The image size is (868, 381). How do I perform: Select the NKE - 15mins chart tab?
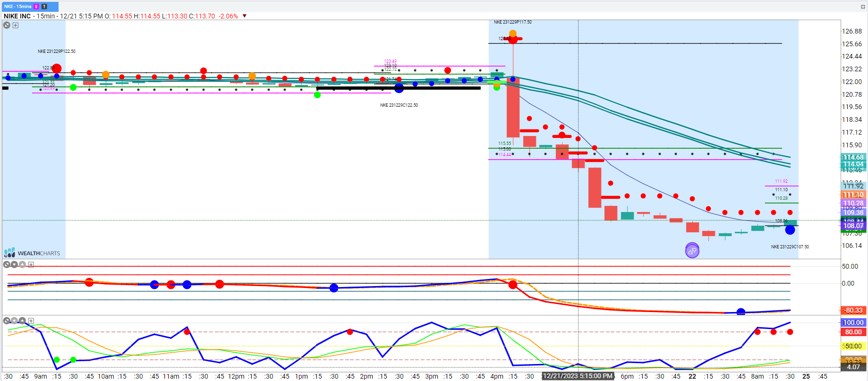pyautogui.click(x=30, y=6)
